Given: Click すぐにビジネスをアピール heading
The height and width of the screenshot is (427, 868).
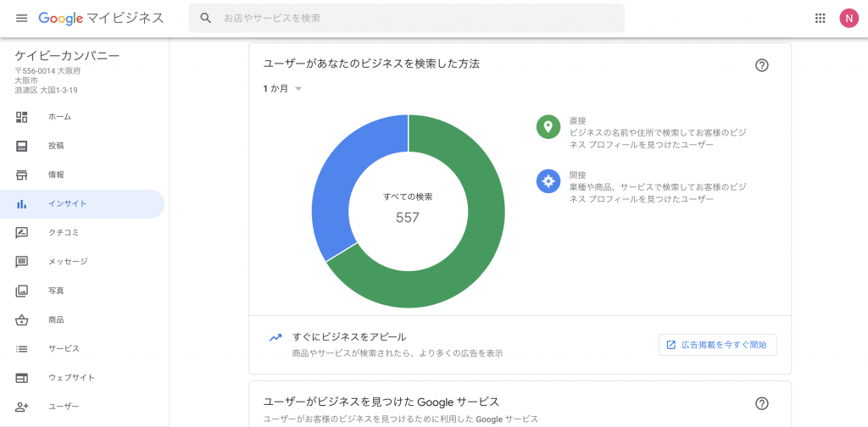Looking at the screenshot, I should tap(349, 337).
